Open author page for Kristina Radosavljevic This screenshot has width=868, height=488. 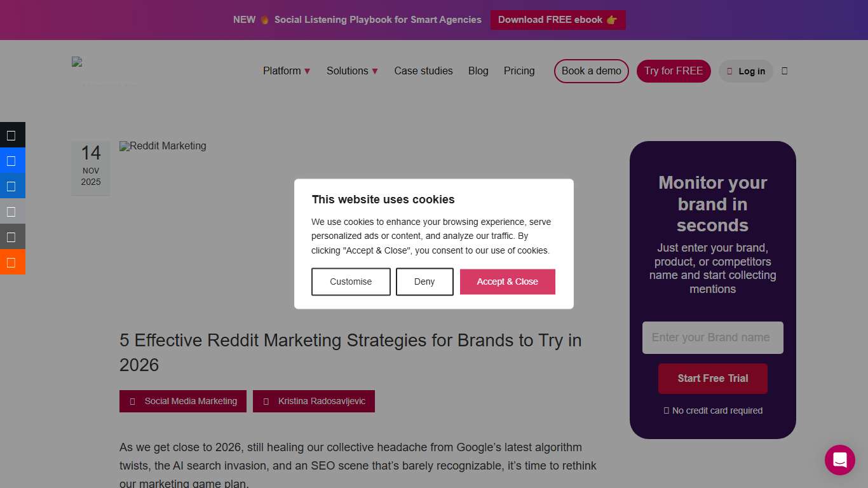pyautogui.click(x=314, y=401)
